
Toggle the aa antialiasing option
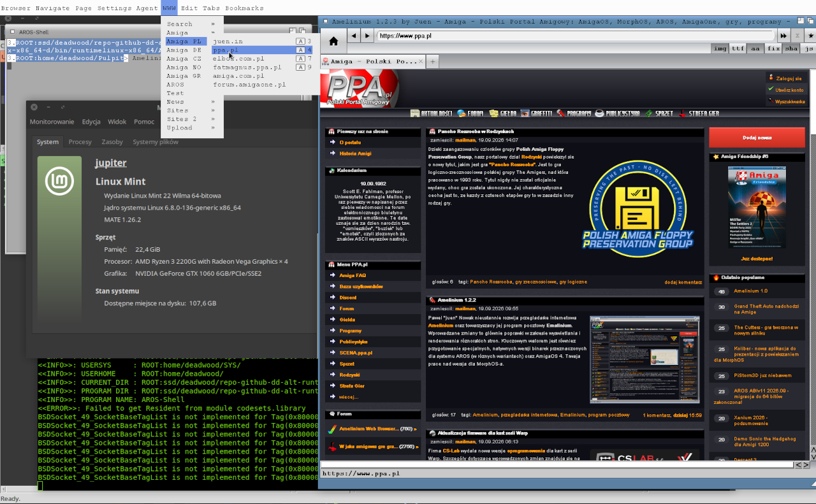tap(755, 48)
